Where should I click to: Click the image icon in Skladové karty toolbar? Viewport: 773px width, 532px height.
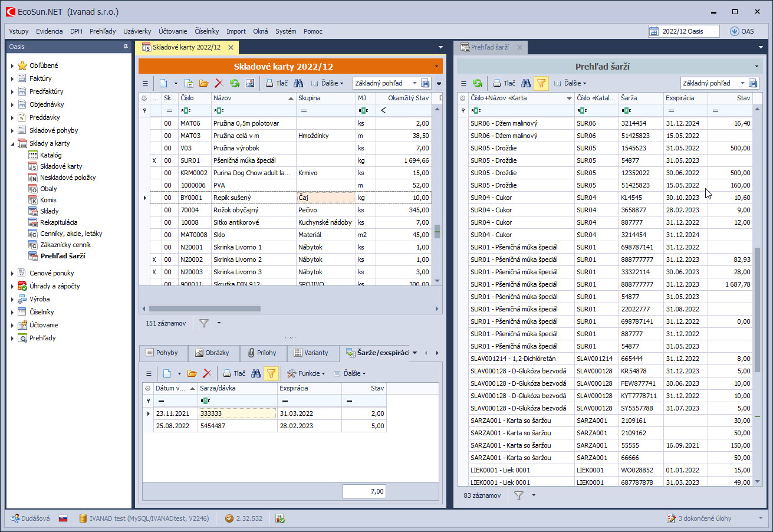click(x=250, y=84)
